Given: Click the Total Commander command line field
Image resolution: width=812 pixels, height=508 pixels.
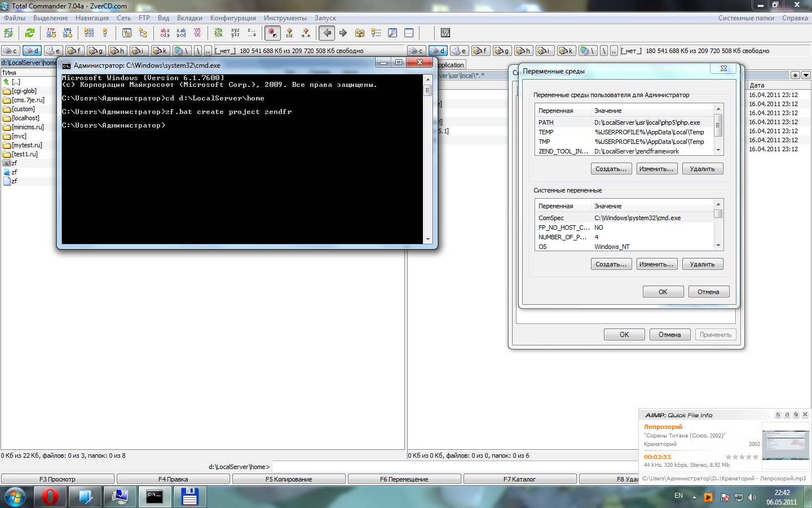Looking at the screenshot, I should (454, 467).
